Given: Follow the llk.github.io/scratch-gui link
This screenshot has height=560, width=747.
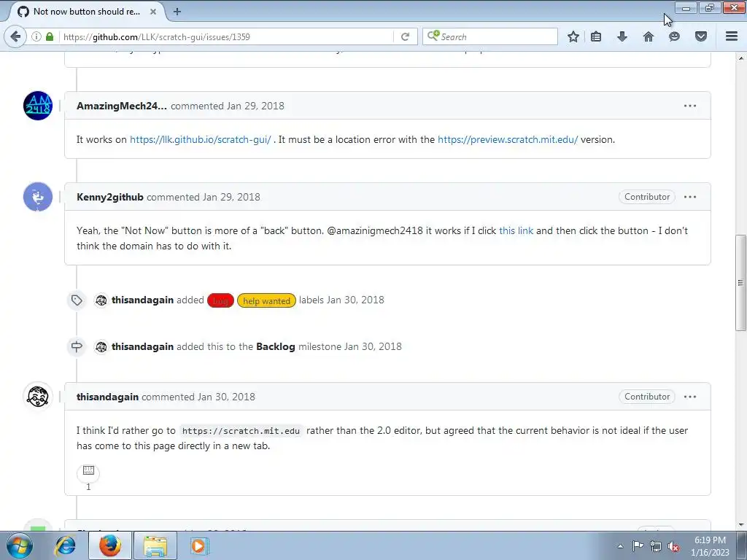Looking at the screenshot, I should pyautogui.click(x=200, y=139).
